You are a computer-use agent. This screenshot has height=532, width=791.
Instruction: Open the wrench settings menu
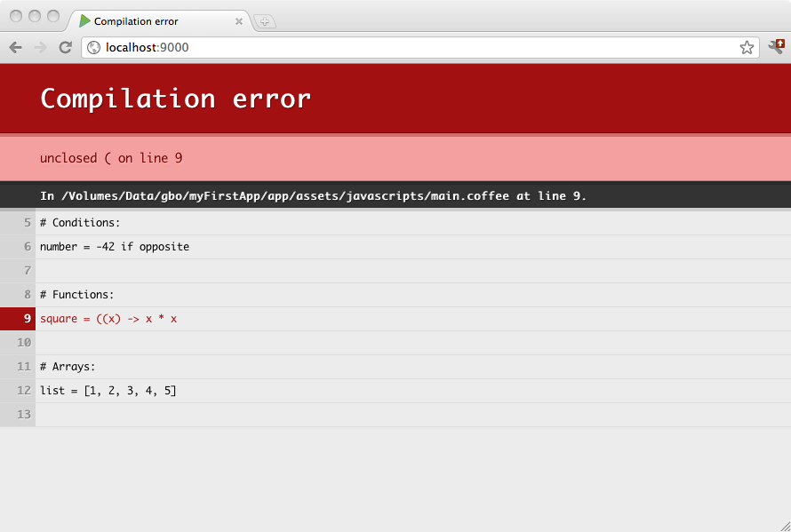tap(776, 47)
